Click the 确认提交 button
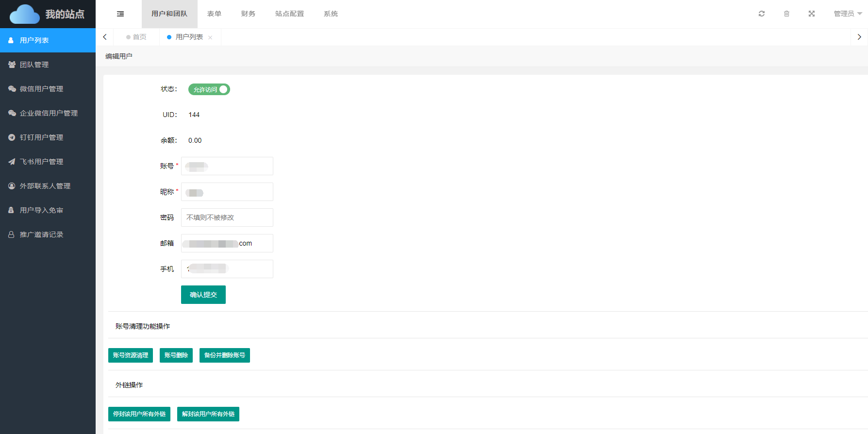Viewport: 868px width, 434px height. [x=203, y=295]
